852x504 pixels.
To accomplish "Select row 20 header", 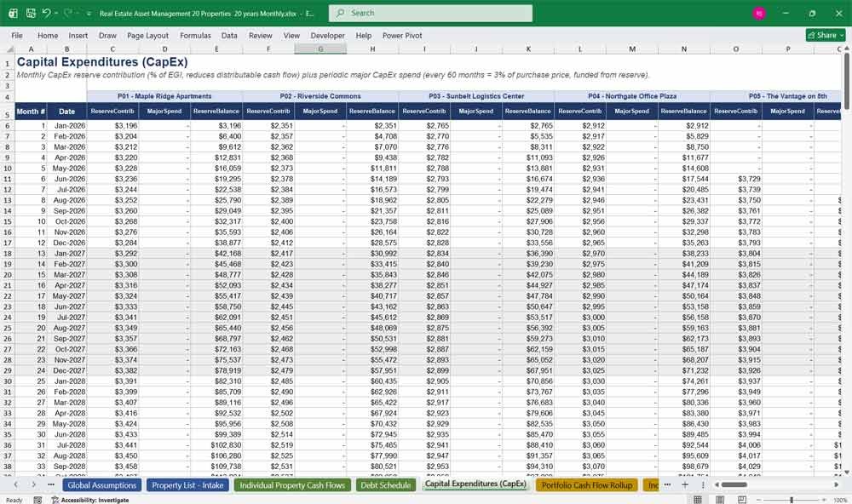I will (8, 275).
